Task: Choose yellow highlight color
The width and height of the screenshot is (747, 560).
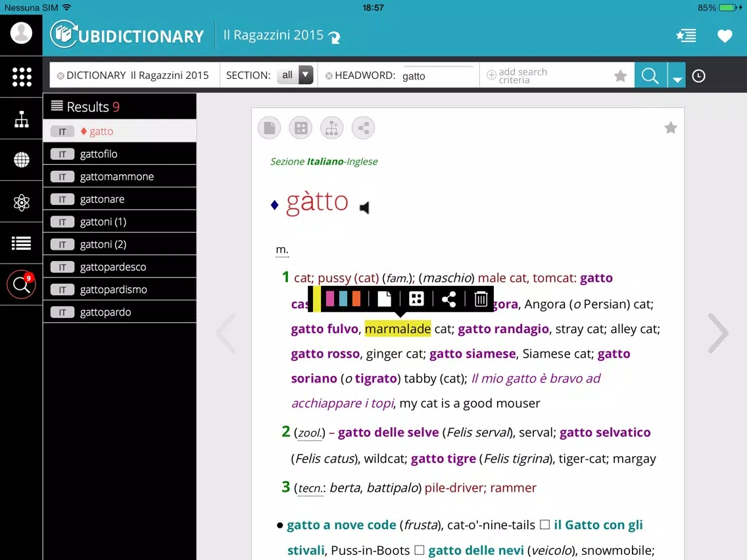Action: (x=317, y=299)
